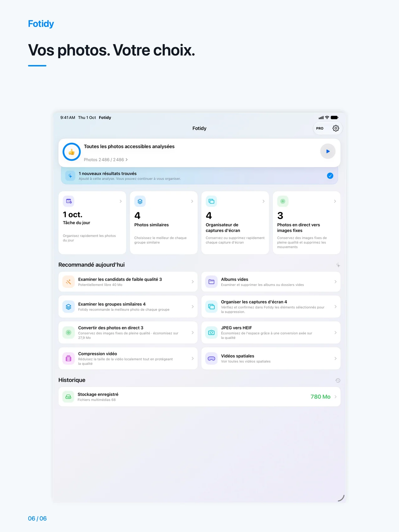Tap the PRO badge
Viewport: 399px width, 532px height.
tap(320, 128)
